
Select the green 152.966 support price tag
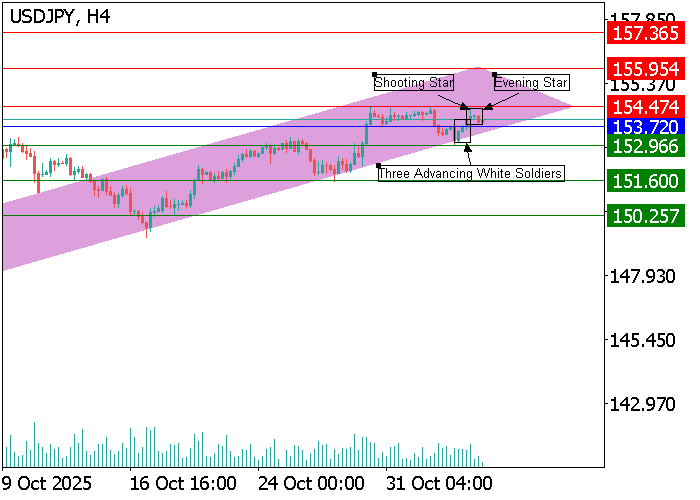tap(645, 146)
